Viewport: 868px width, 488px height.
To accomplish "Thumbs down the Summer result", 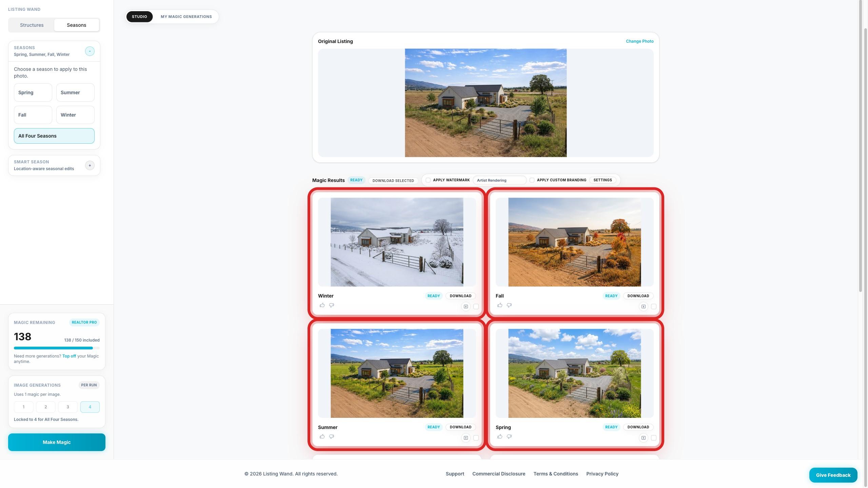I will pos(332,436).
